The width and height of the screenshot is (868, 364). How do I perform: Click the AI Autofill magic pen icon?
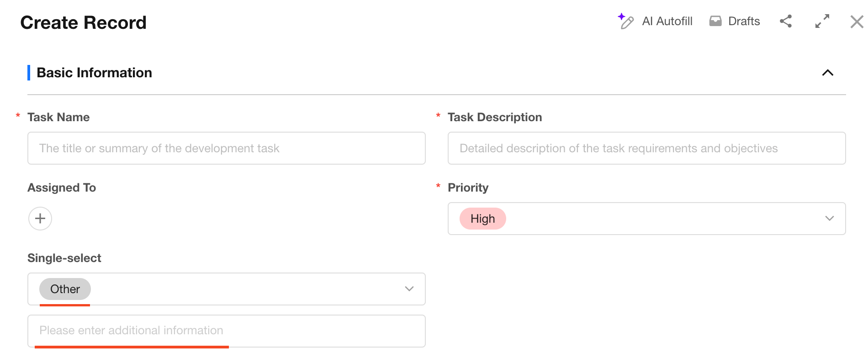[x=626, y=21]
